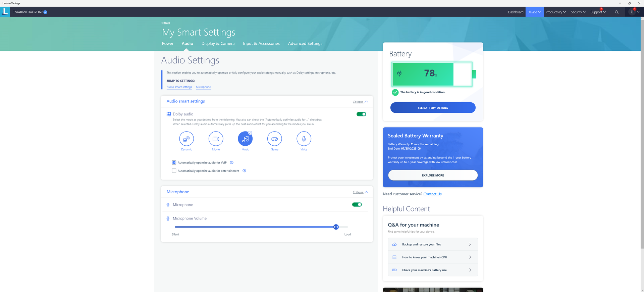Select the Dynamic Dolby audio mode icon

pos(186,139)
